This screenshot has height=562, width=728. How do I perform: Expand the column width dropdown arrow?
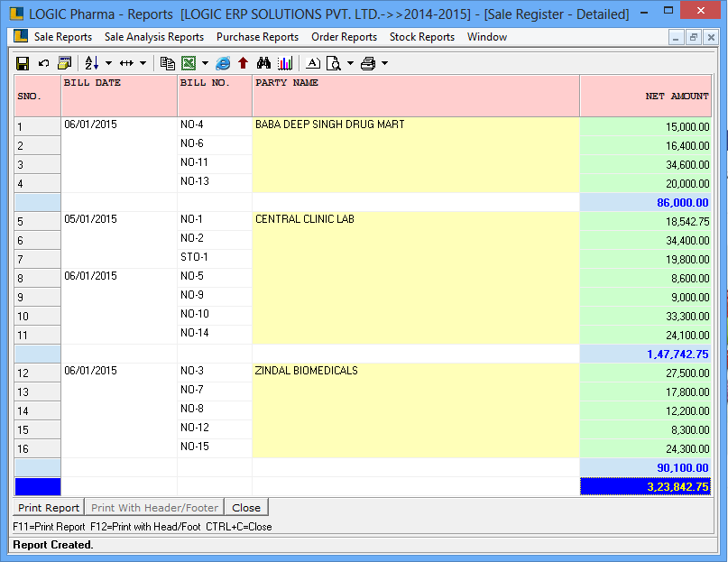coord(143,63)
